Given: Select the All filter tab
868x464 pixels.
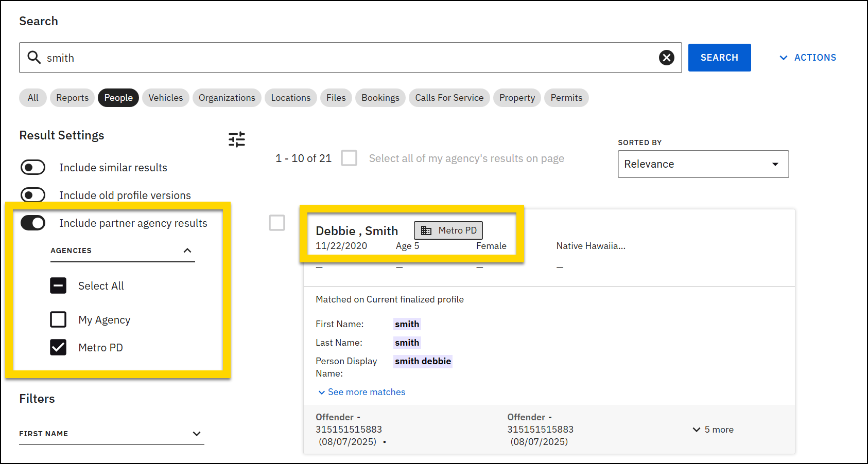Looking at the screenshot, I should (x=33, y=98).
